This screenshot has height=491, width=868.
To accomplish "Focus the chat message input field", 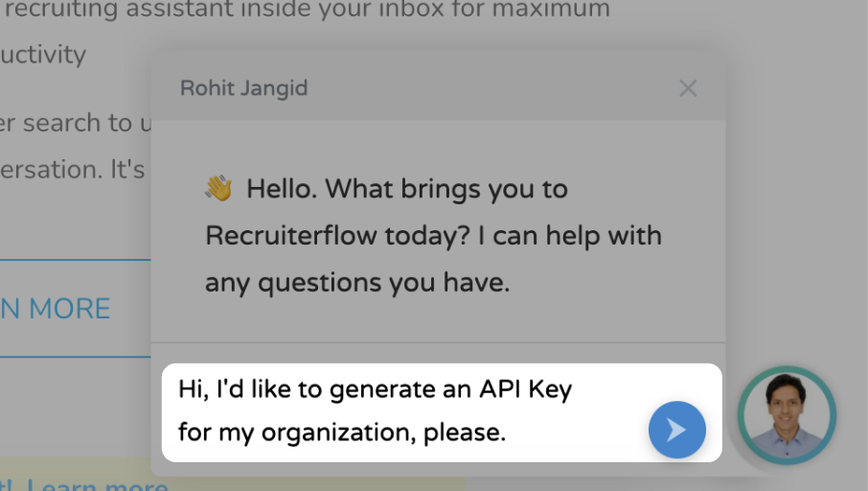I will click(402, 411).
